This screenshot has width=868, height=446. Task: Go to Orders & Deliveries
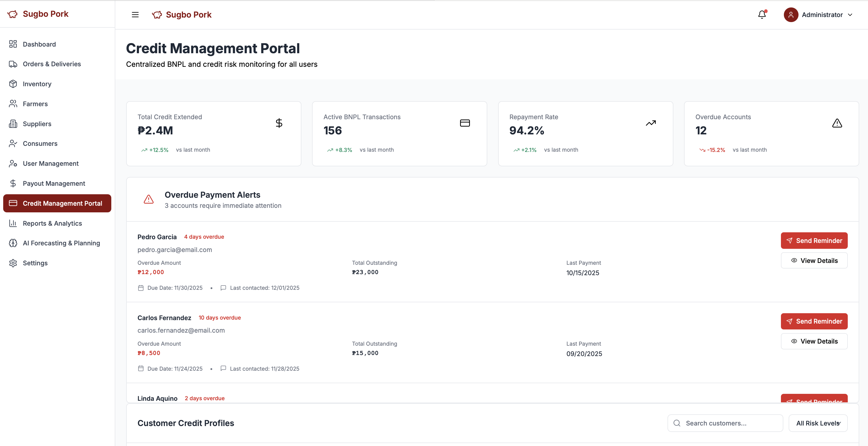tap(52, 64)
